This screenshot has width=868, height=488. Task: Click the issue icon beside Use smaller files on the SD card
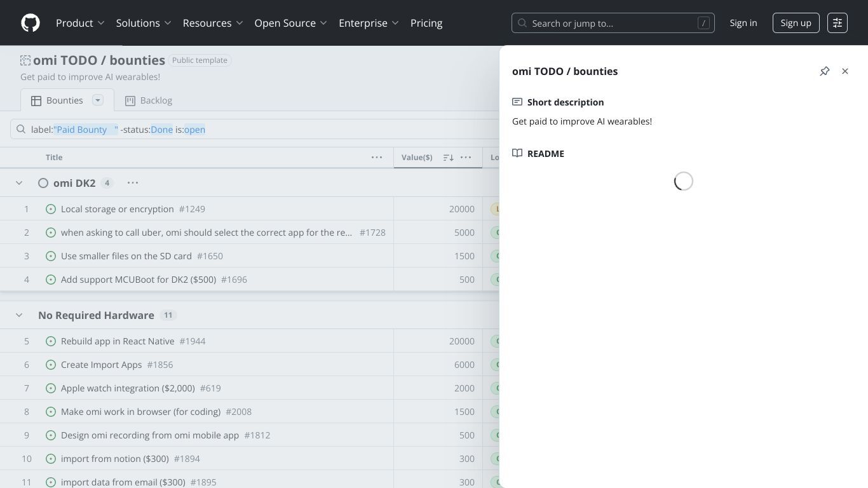point(51,256)
